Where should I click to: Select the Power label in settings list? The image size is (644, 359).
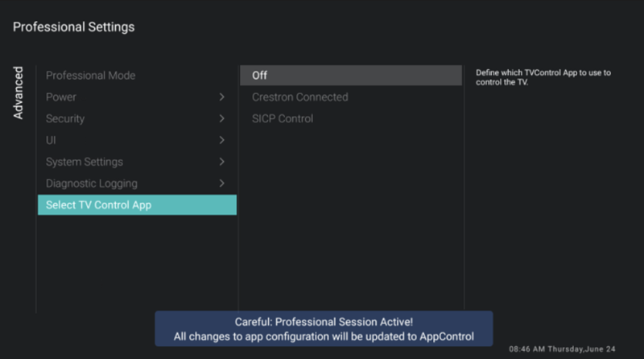(61, 97)
